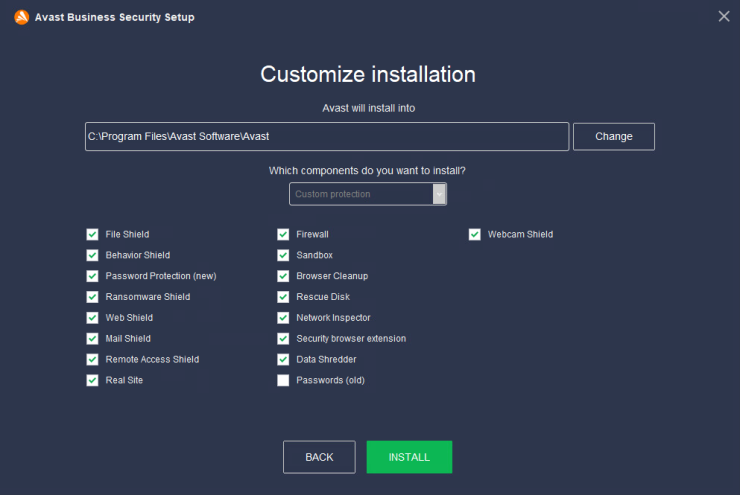The width and height of the screenshot is (740, 495).
Task: Disable the Firewall component
Action: pyautogui.click(x=283, y=235)
